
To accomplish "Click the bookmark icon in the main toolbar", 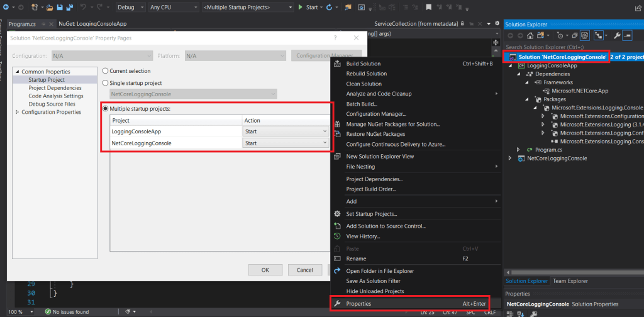I will pyautogui.click(x=428, y=7).
